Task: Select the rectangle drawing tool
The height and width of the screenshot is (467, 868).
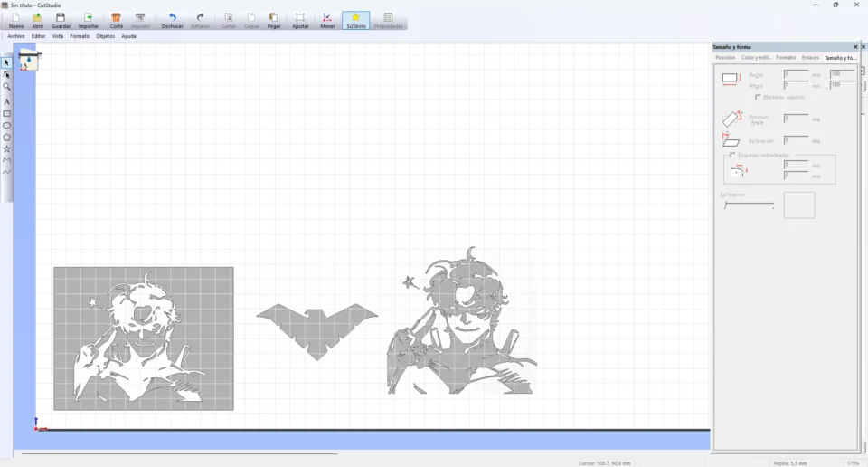Action: pos(6,113)
